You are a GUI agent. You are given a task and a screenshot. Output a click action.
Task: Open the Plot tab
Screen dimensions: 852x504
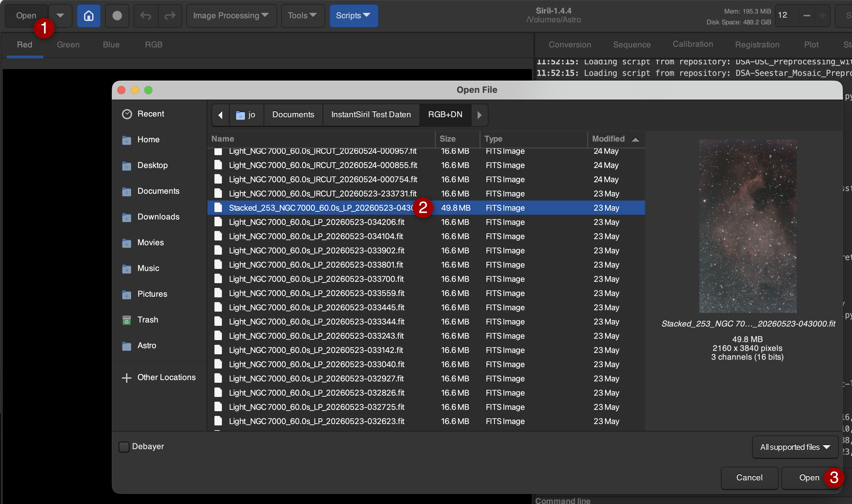coord(811,44)
